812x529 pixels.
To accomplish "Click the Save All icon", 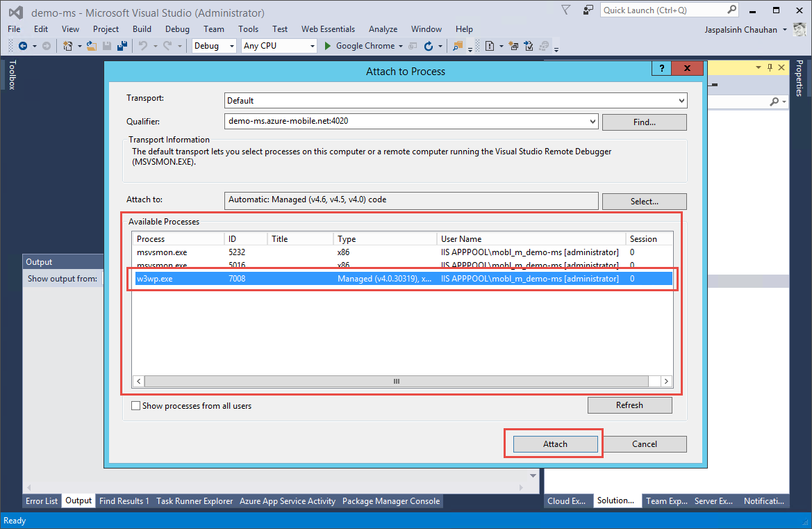I will (122, 46).
